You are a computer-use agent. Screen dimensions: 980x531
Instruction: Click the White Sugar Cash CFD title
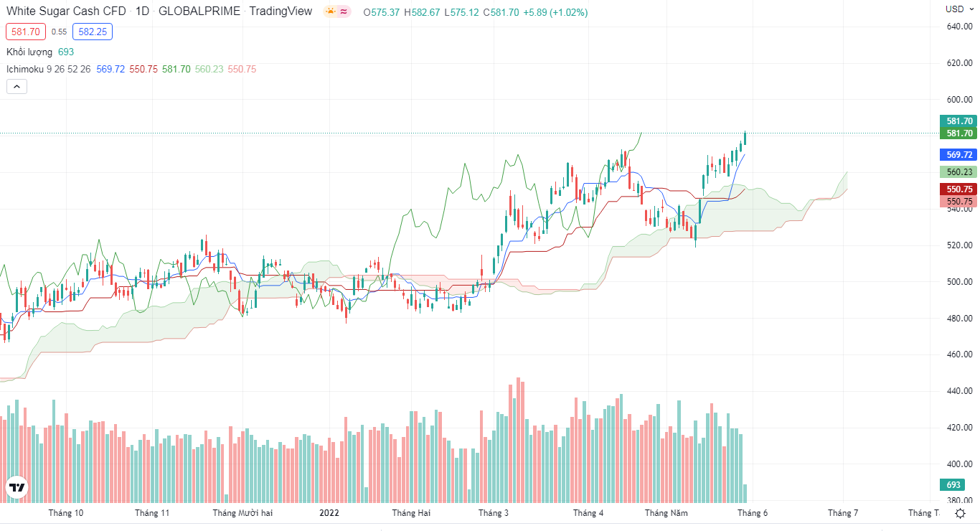(66, 11)
